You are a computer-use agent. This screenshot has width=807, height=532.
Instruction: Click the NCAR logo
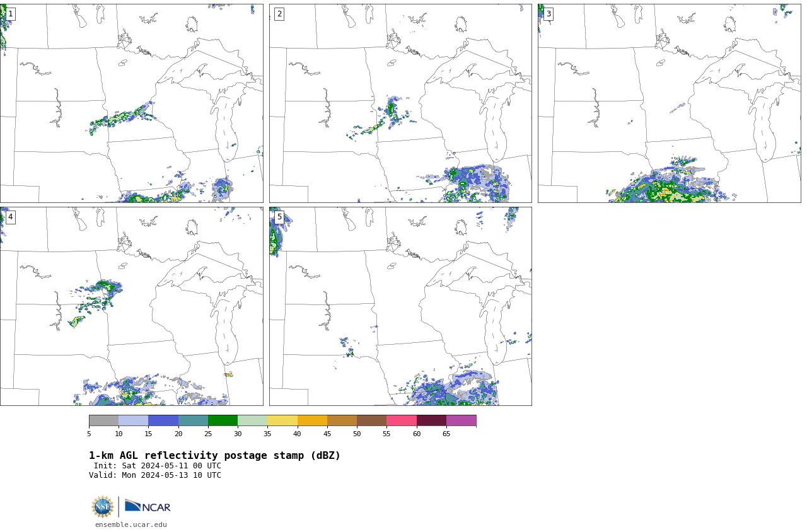[148, 506]
